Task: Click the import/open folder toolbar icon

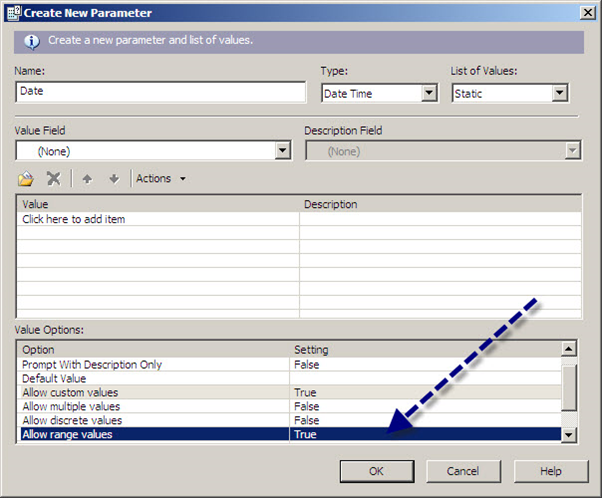Action: point(26,179)
